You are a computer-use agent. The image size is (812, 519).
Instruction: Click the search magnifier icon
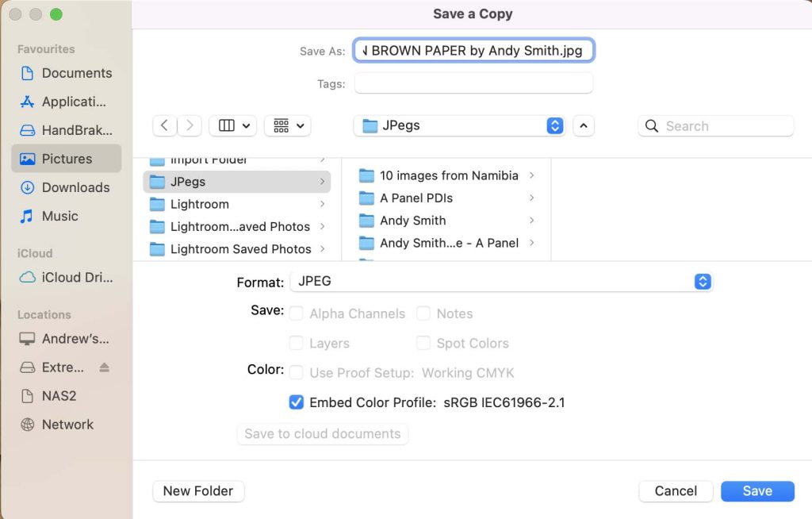coord(652,126)
